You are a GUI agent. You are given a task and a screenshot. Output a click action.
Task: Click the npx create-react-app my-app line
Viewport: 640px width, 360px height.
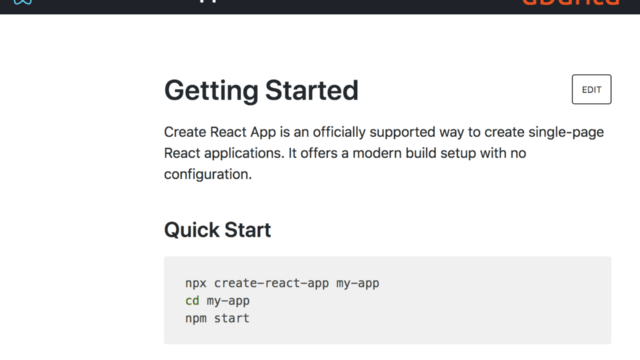(x=282, y=283)
